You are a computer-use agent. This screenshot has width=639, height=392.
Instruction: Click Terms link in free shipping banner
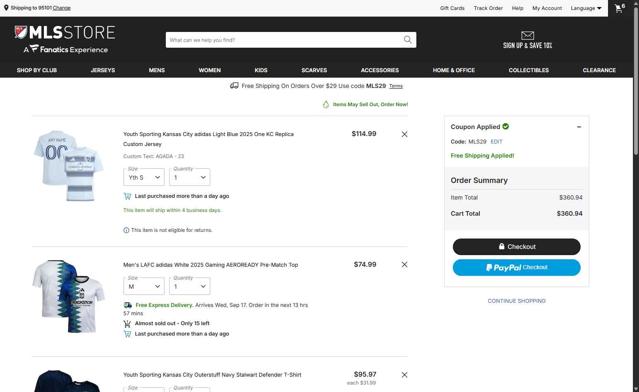pyautogui.click(x=396, y=86)
